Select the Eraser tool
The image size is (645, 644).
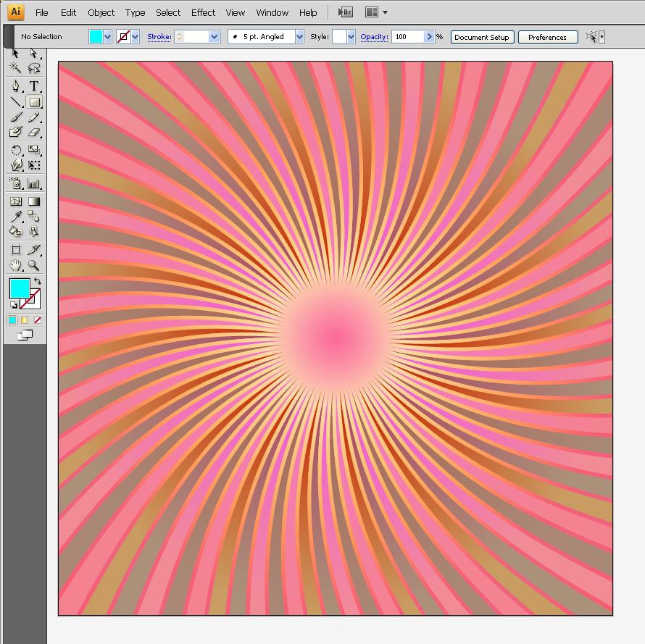point(34,132)
